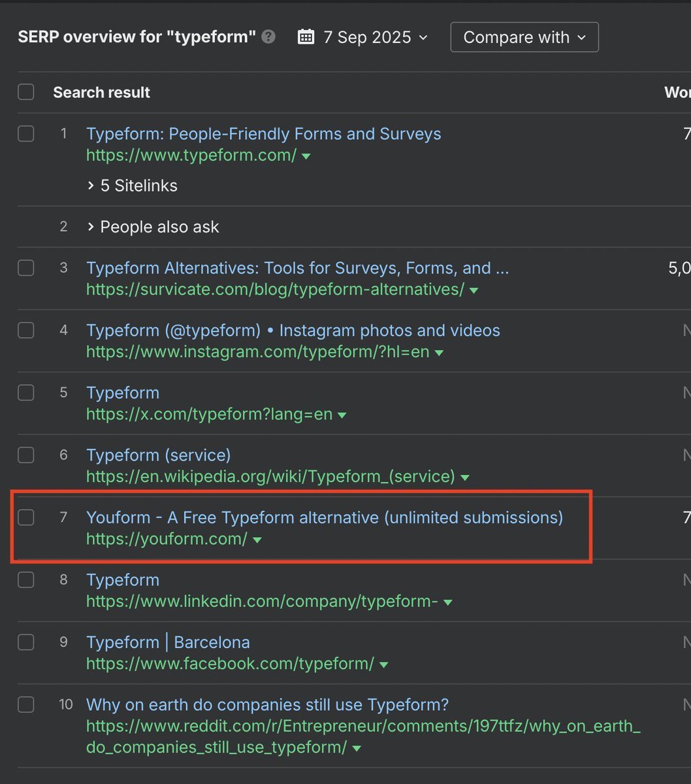Screen dimensions: 691x784
Task: Open the https://youform.com/ URL link
Action: (x=167, y=539)
